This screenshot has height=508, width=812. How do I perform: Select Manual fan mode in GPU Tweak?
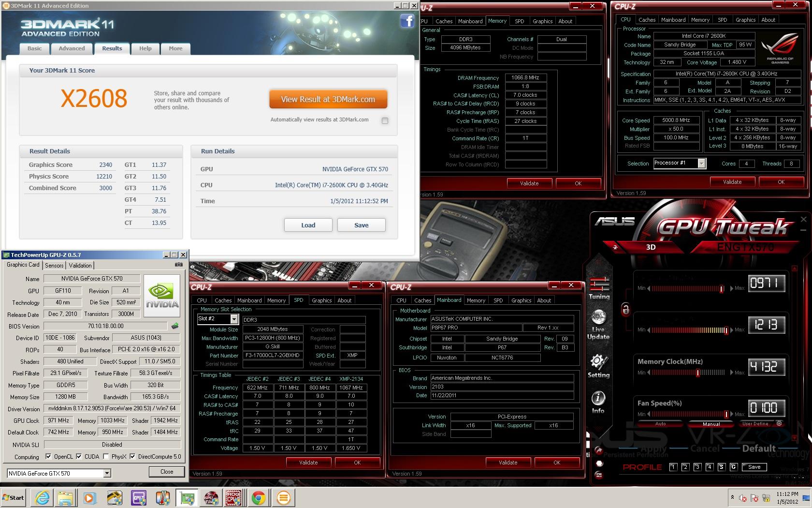click(711, 424)
